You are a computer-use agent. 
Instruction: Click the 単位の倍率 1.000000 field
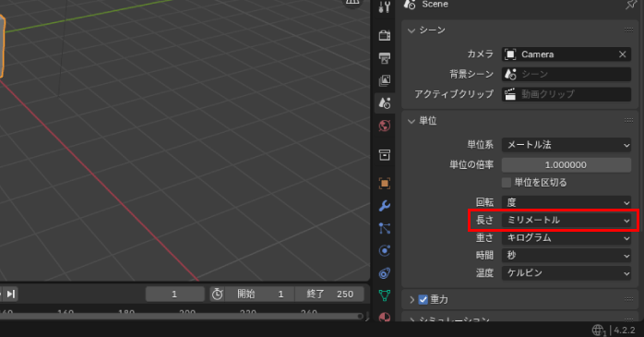click(566, 164)
